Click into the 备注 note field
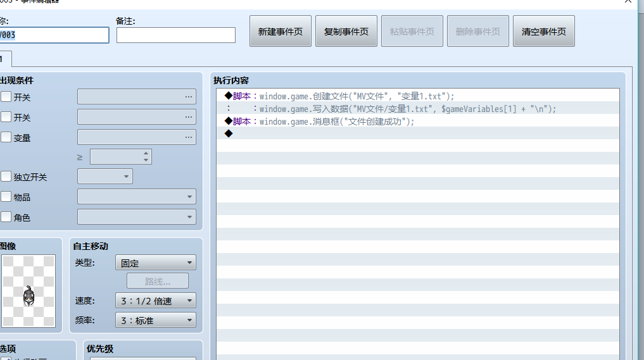This screenshot has height=360, width=644. pyautogui.click(x=176, y=35)
